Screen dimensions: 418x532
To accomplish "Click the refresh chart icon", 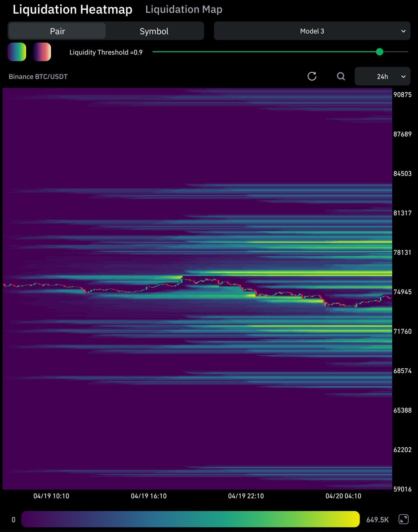I will (312, 76).
